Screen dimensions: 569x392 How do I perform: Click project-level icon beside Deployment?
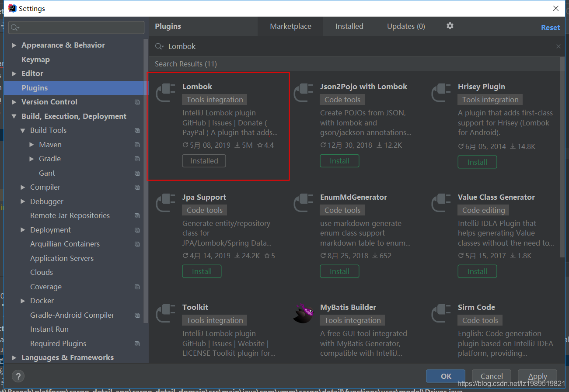(x=137, y=230)
